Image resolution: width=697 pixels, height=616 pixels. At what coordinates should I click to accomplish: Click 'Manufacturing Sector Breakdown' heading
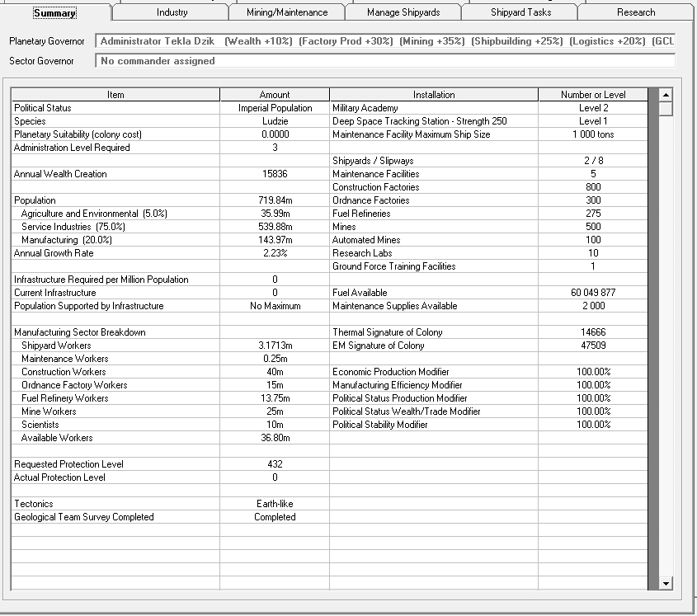point(80,332)
